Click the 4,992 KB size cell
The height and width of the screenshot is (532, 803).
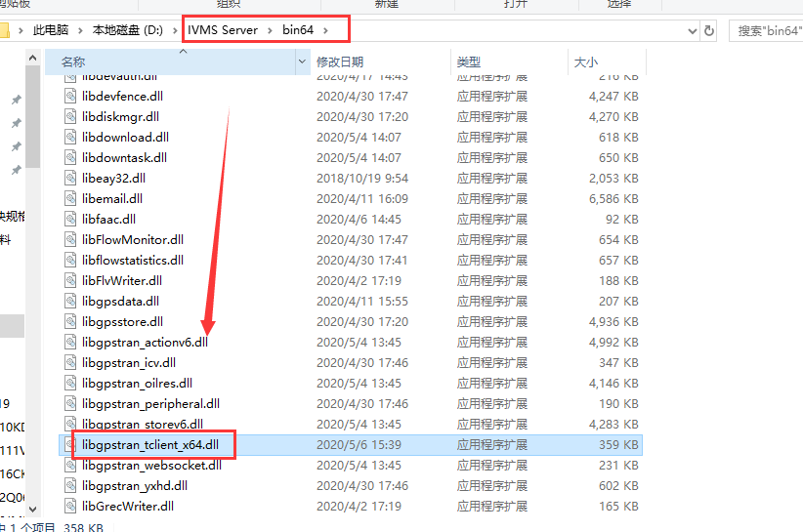tap(613, 342)
